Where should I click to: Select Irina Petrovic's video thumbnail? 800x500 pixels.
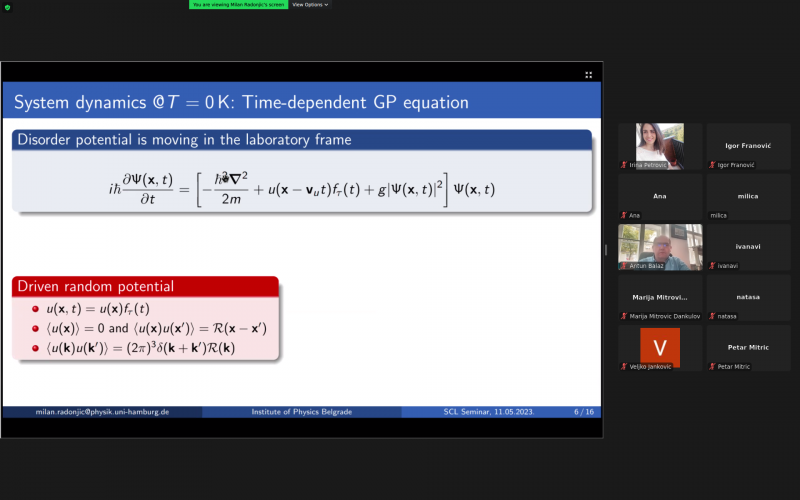click(660, 146)
